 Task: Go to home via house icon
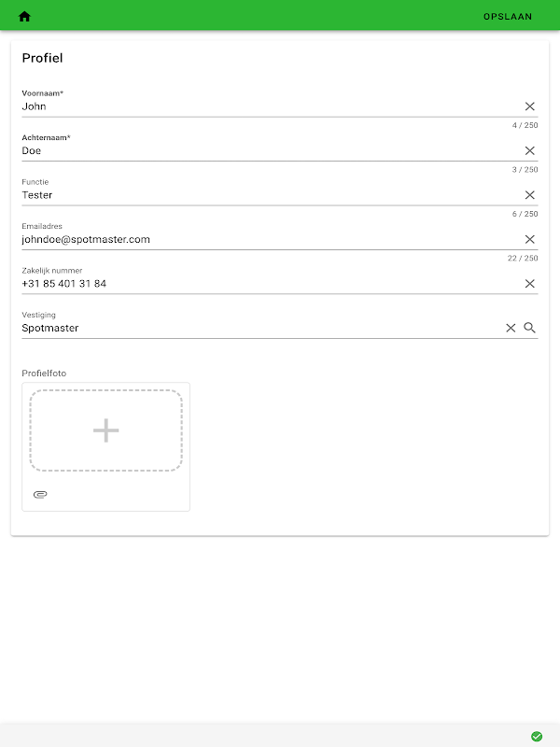(x=25, y=16)
